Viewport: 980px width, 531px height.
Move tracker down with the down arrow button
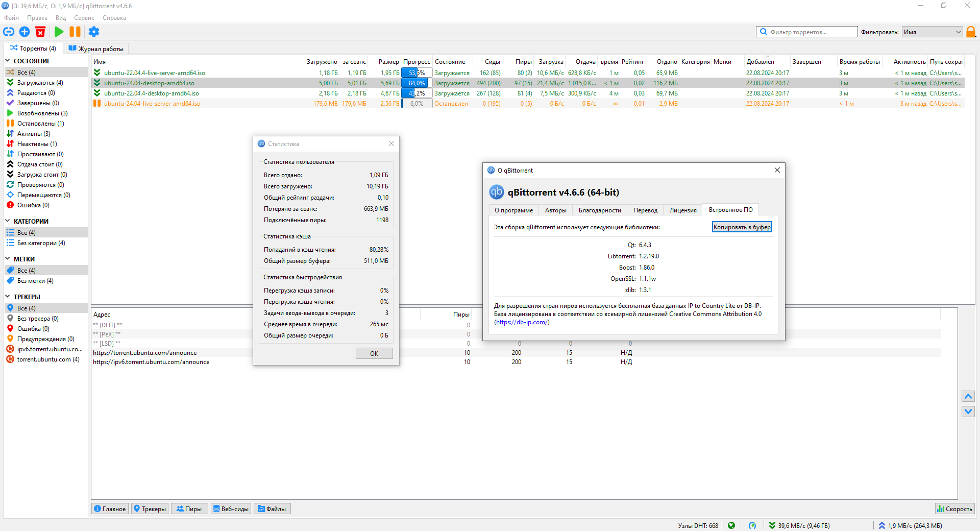click(968, 412)
